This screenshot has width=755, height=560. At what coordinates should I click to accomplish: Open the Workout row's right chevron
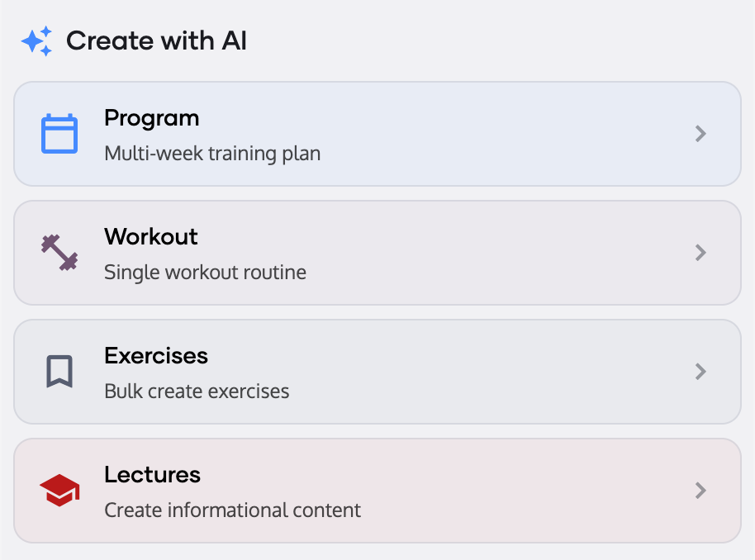pos(700,253)
